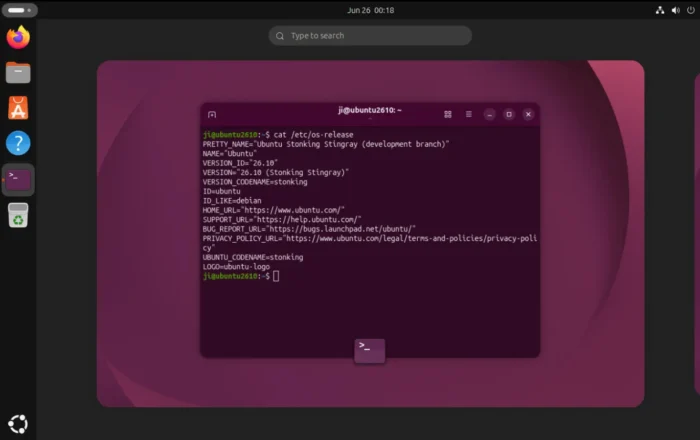The height and width of the screenshot is (440, 700).
Task: Minimize the terminal window
Action: (x=490, y=115)
